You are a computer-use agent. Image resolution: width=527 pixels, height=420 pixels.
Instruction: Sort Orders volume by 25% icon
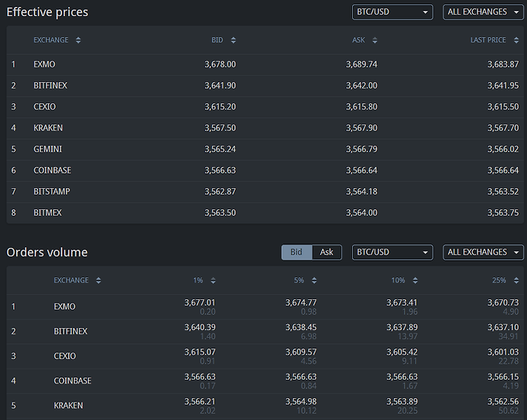516,280
